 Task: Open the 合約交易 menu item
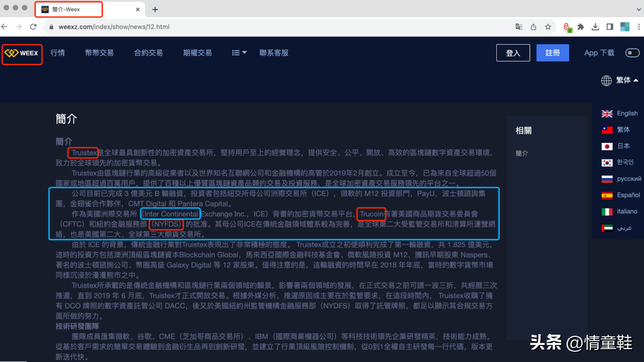click(148, 53)
